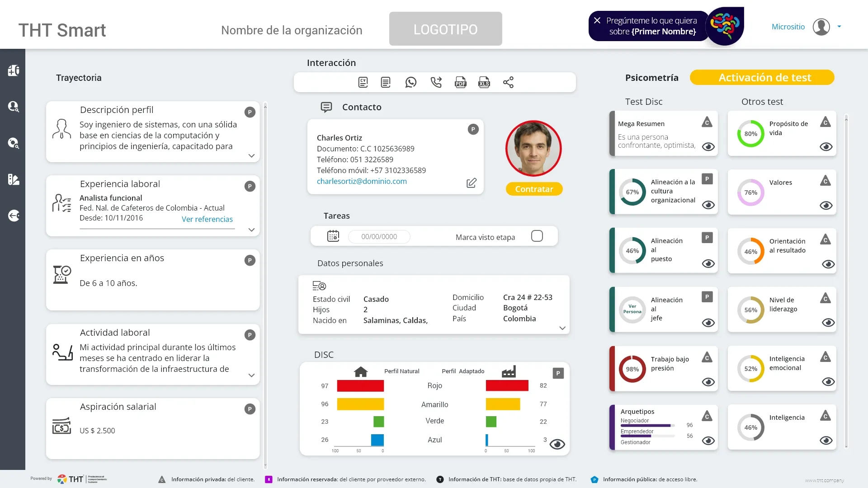The width and height of the screenshot is (868, 488).
Task: Open the calendar icon in Tareas
Action: pos(333,236)
